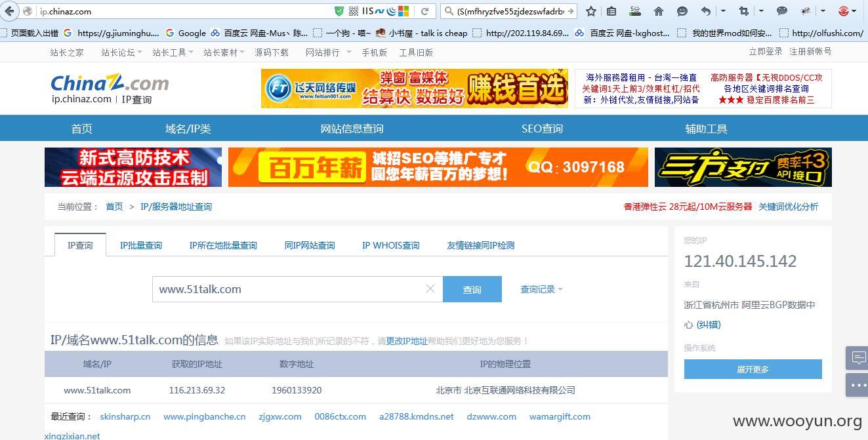Screen dimensions: 868x440
Task: Switch to the IP WHOIS查询 tab
Action: 391,245
